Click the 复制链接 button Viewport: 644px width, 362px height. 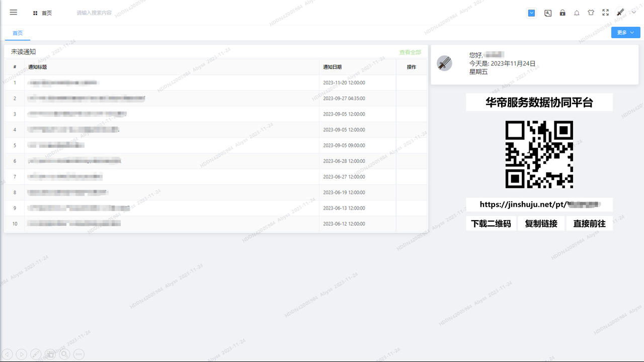(541, 223)
